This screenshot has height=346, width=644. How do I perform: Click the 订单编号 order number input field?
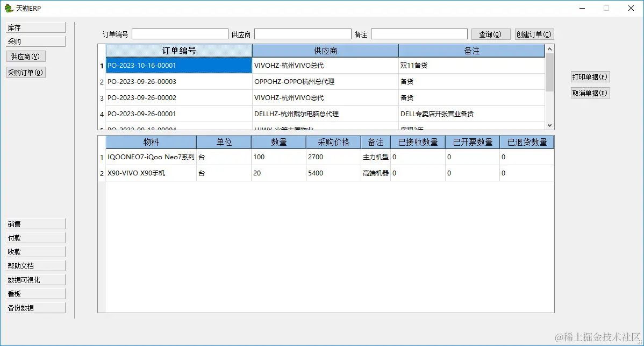(180, 34)
